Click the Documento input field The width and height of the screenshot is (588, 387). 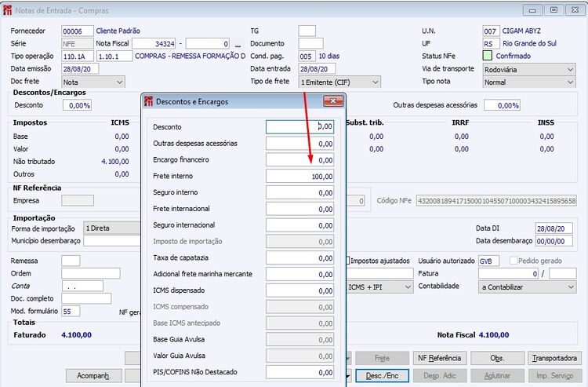coord(311,43)
